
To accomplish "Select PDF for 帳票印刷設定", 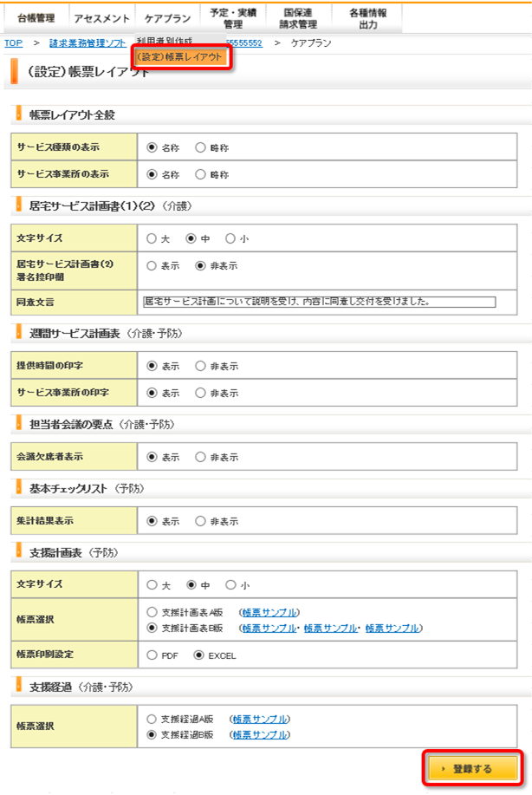I will [x=152, y=655].
